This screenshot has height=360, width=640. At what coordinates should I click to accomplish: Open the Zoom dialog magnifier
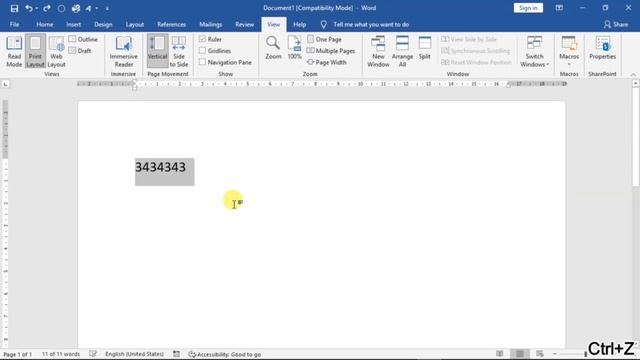[x=273, y=48]
